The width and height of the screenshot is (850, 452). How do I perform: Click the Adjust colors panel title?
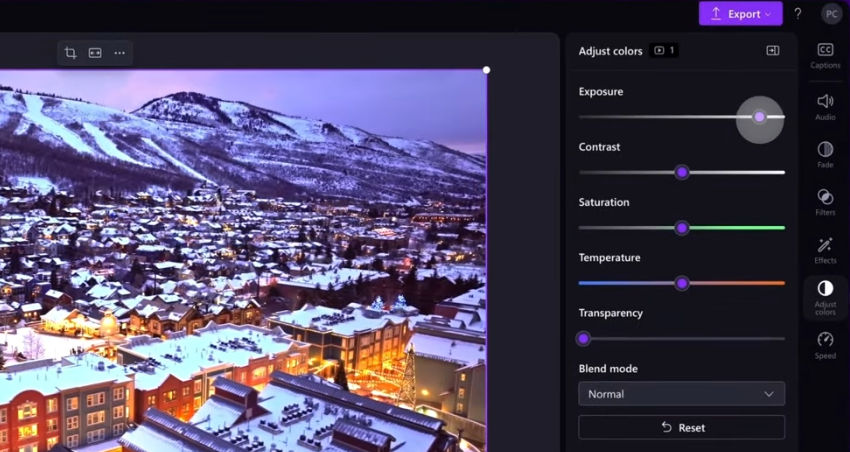pos(610,51)
